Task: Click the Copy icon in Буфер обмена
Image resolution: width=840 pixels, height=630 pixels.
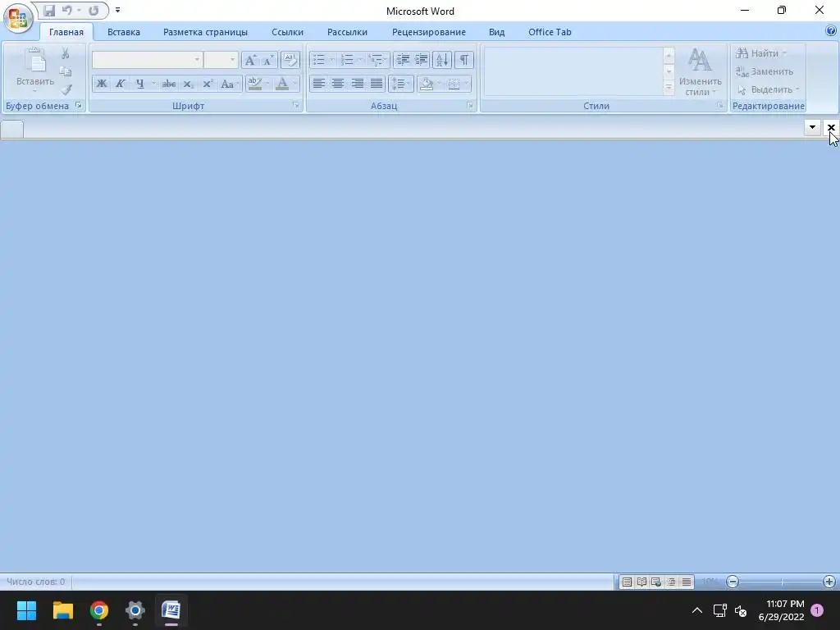Action: coord(66,71)
